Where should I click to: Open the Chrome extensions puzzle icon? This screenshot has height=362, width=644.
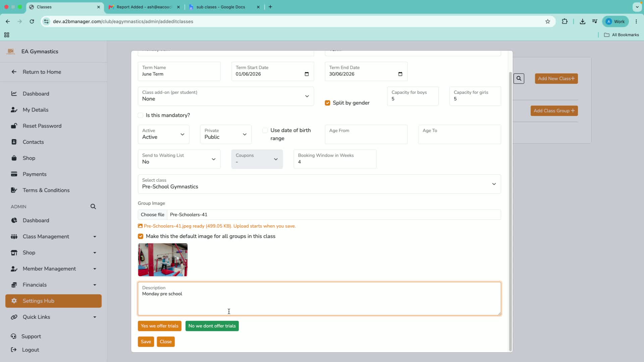point(565,21)
